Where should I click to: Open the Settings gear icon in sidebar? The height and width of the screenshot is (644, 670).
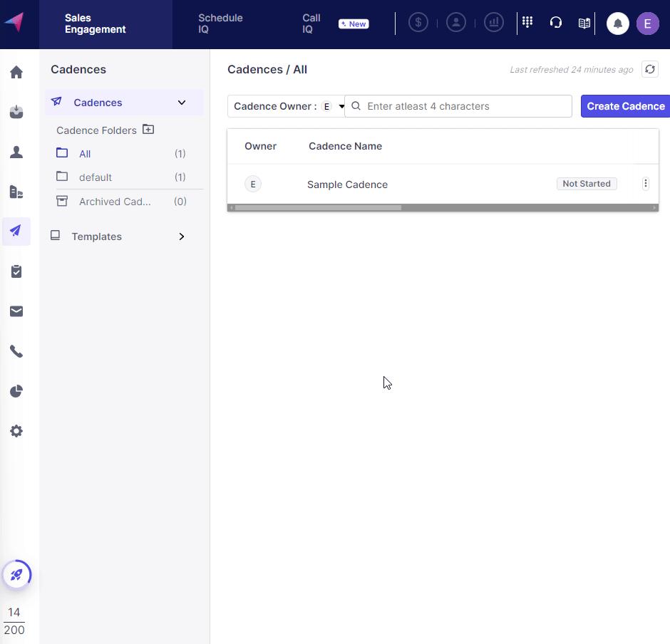[16, 431]
